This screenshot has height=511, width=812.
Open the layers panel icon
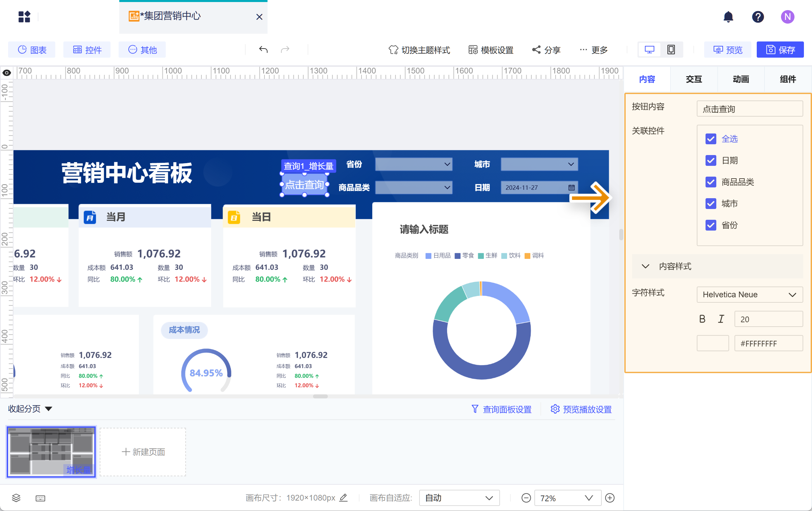tap(16, 498)
